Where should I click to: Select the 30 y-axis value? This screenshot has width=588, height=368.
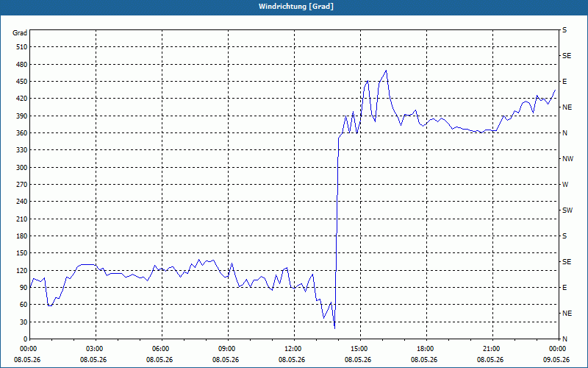tap(24, 322)
